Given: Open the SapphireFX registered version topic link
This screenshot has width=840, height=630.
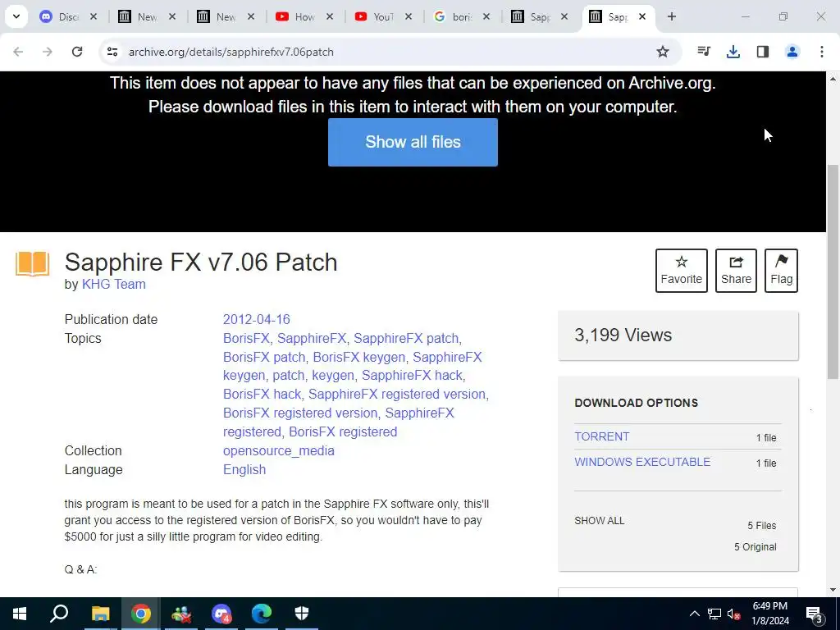Looking at the screenshot, I should pos(397,395).
